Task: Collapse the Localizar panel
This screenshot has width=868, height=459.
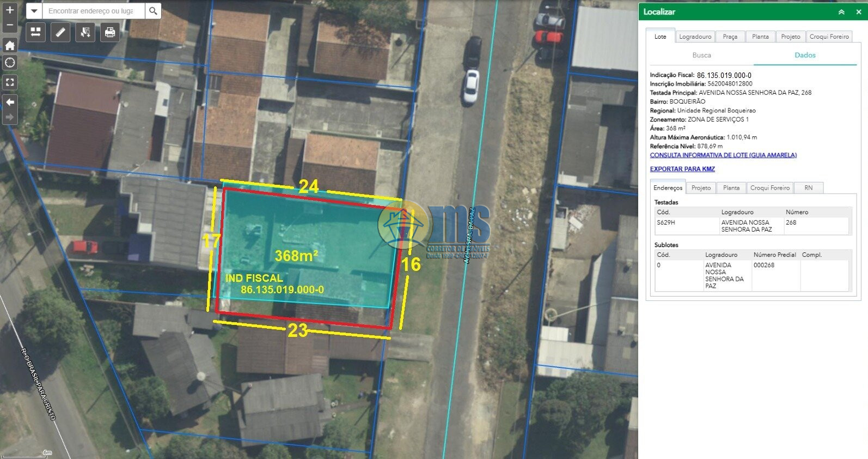Action: (x=841, y=12)
